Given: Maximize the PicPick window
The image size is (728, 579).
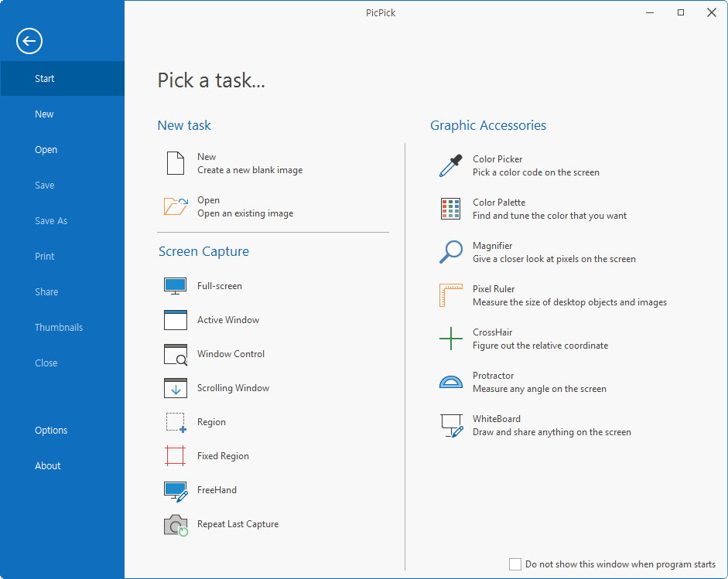Looking at the screenshot, I should click(681, 12).
